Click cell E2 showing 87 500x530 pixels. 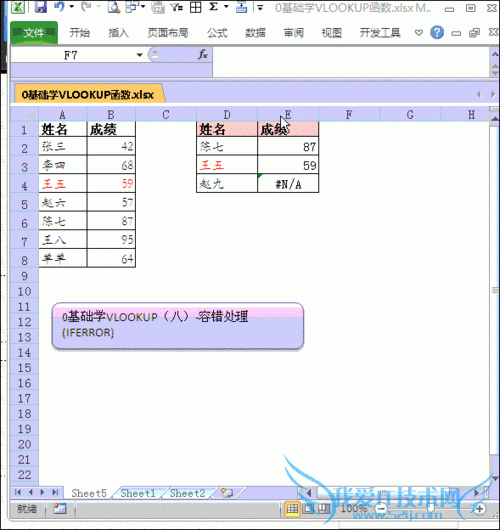pyautogui.click(x=288, y=147)
